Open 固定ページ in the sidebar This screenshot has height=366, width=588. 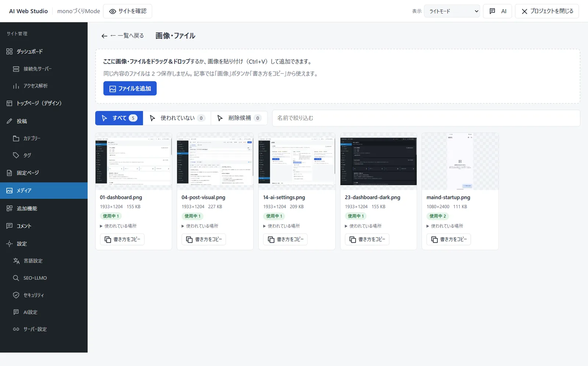tap(44, 173)
